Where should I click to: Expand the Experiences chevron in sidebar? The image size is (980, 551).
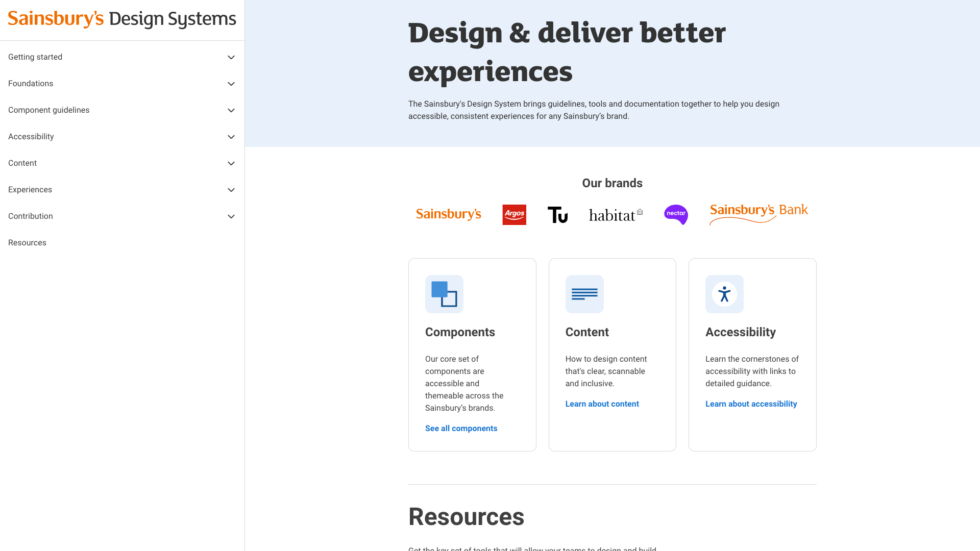tap(231, 190)
